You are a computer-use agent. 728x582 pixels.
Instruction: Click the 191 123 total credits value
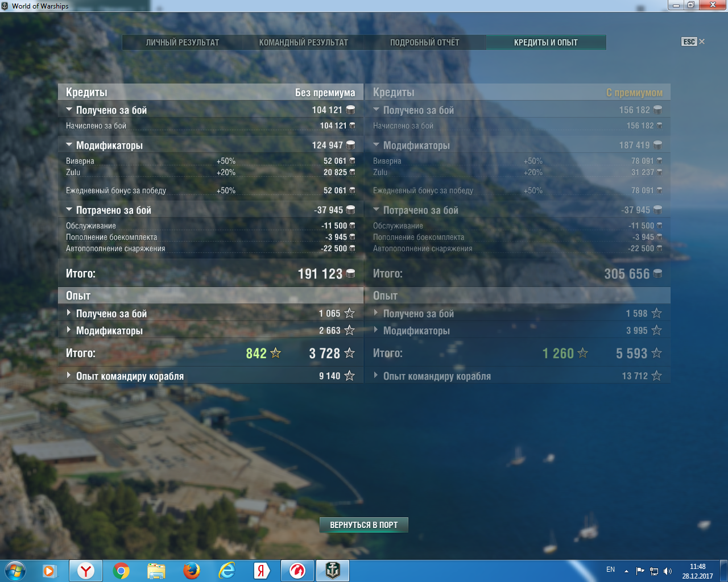(320, 274)
